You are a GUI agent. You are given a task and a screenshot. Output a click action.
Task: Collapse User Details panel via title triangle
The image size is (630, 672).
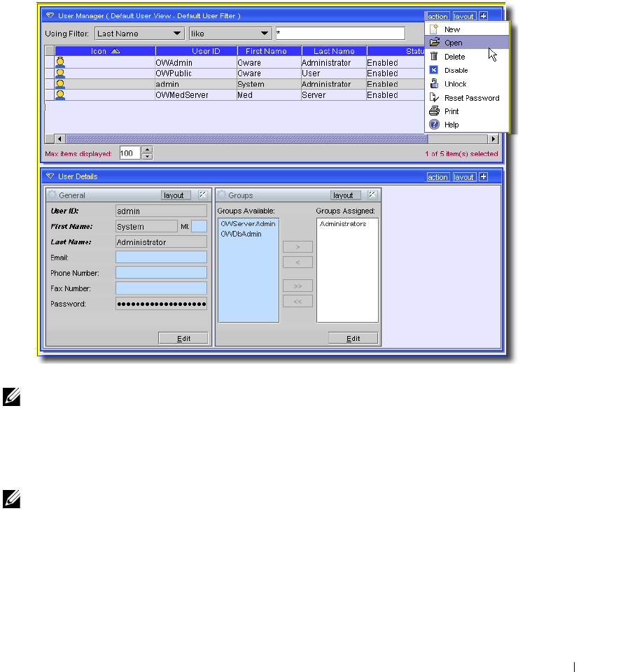point(50,176)
